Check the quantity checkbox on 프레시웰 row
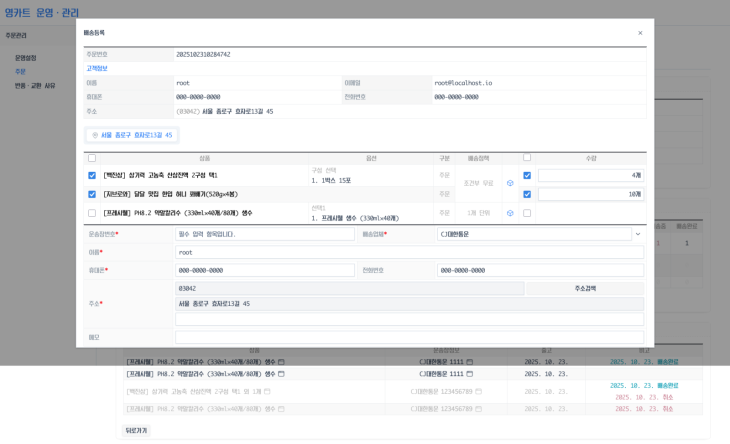The width and height of the screenshot is (730, 444). click(527, 213)
